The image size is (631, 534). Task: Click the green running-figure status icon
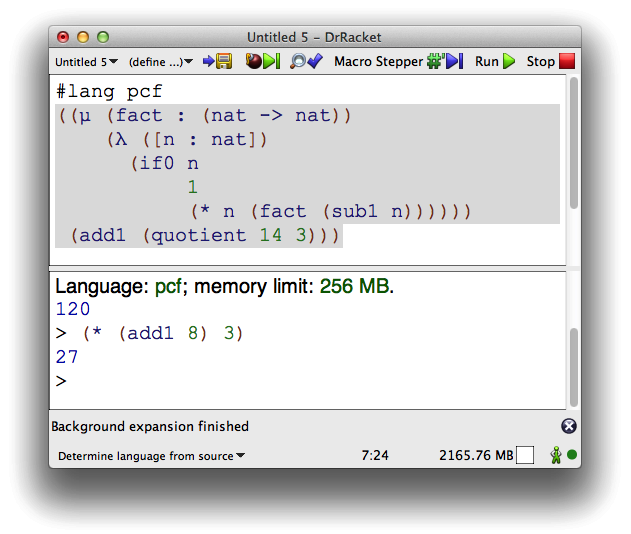pyautogui.click(x=555, y=456)
